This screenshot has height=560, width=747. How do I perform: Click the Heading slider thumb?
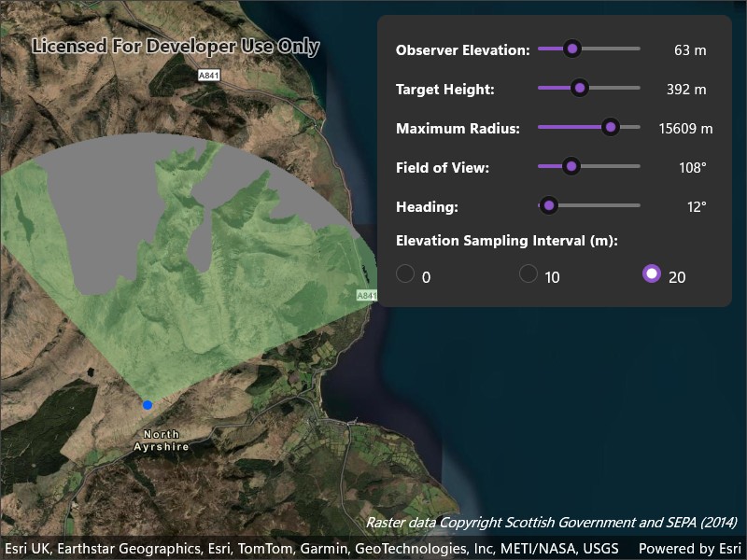pyautogui.click(x=549, y=205)
